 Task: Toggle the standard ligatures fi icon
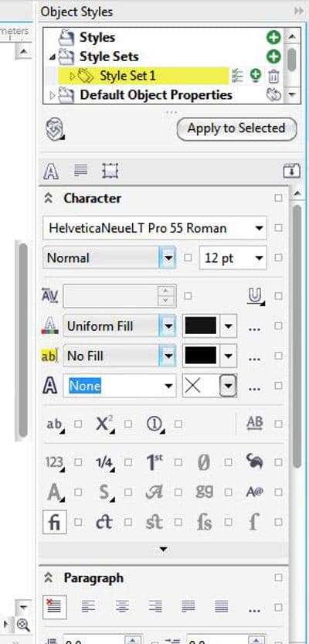pos(55,522)
